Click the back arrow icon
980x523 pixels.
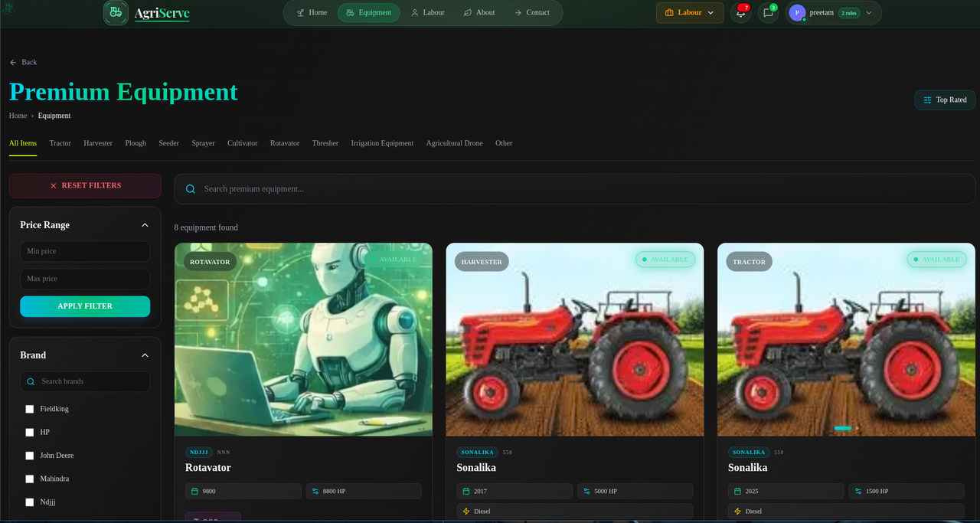coord(13,62)
